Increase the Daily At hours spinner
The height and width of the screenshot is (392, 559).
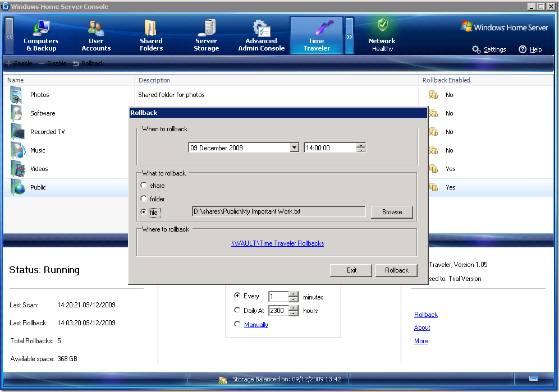[x=294, y=308]
